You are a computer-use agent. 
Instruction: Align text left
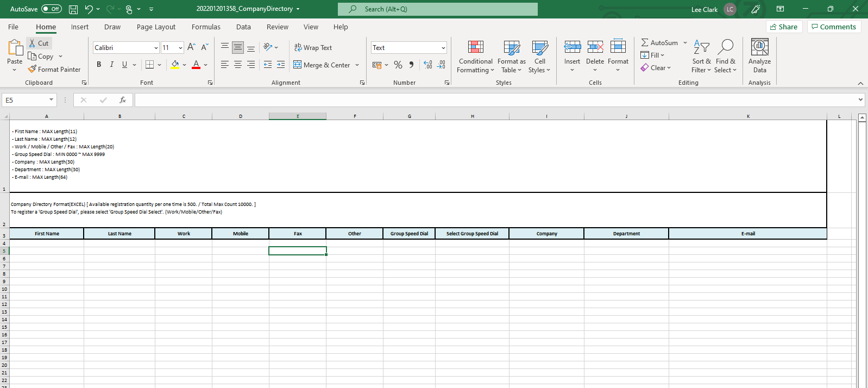tap(225, 65)
